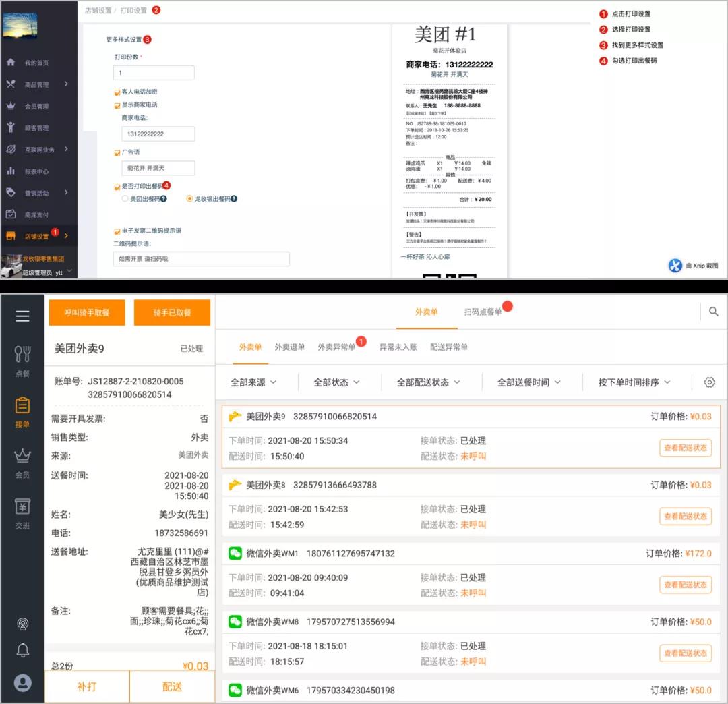Open 全部送餐时间 filter dropdown

point(529,382)
